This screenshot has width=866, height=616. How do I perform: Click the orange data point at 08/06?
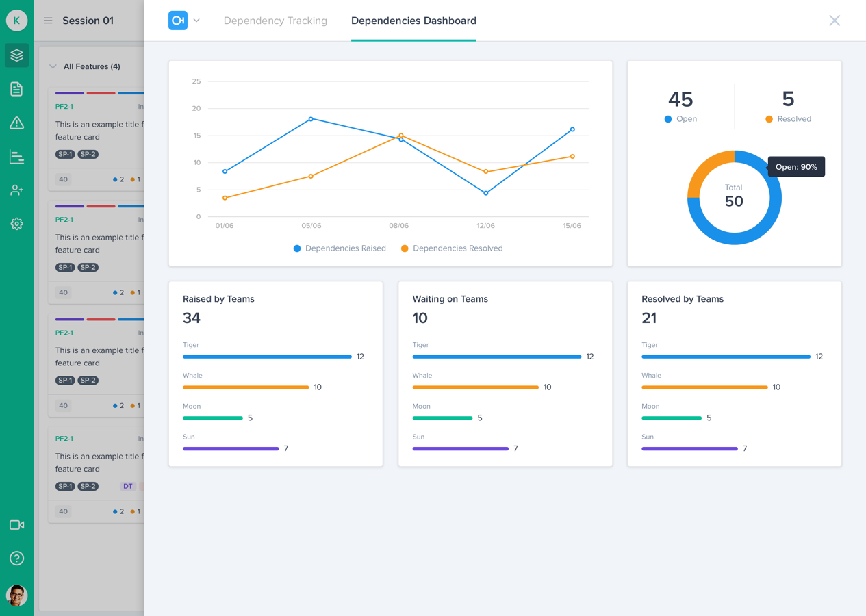click(401, 136)
